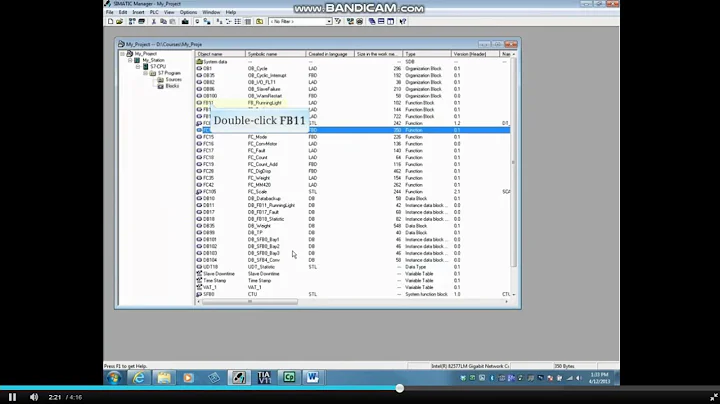The height and width of the screenshot is (404, 720).
Task: Open the S7 Memory Card toolbar icon
Action: 141,22
